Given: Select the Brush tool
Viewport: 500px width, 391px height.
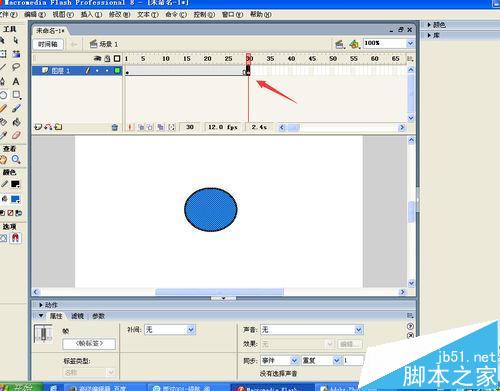Looking at the screenshot, I should coord(16,108).
